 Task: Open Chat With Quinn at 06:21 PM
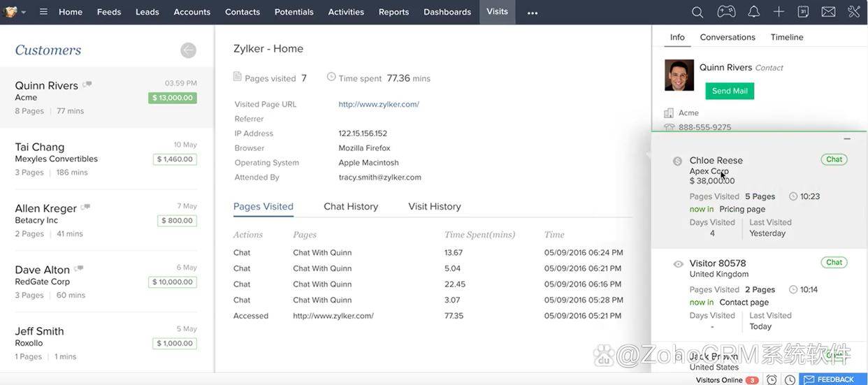click(x=322, y=268)
